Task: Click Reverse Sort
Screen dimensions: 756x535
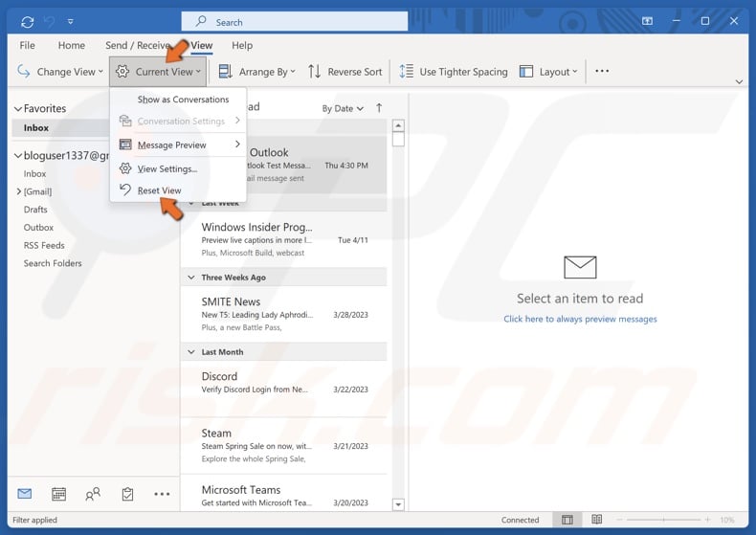Action: pyautogui.click(x=345, y=72)
